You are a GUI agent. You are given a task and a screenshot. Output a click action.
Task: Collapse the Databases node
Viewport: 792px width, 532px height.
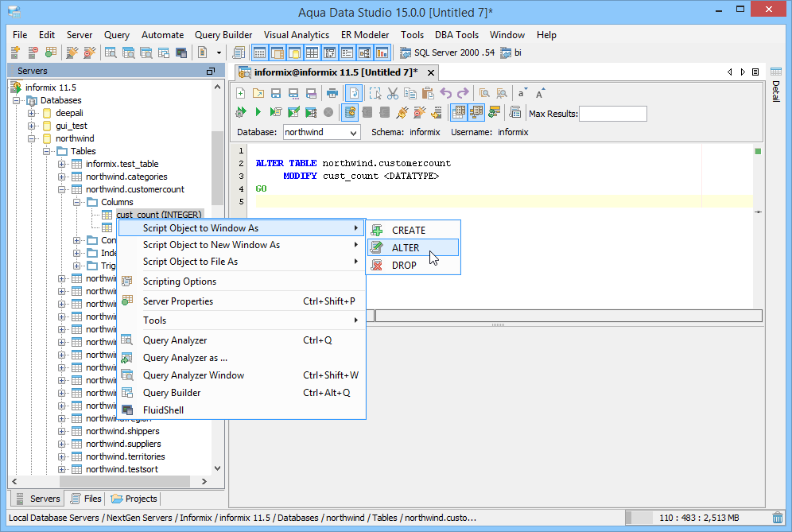tap(16, 100)
